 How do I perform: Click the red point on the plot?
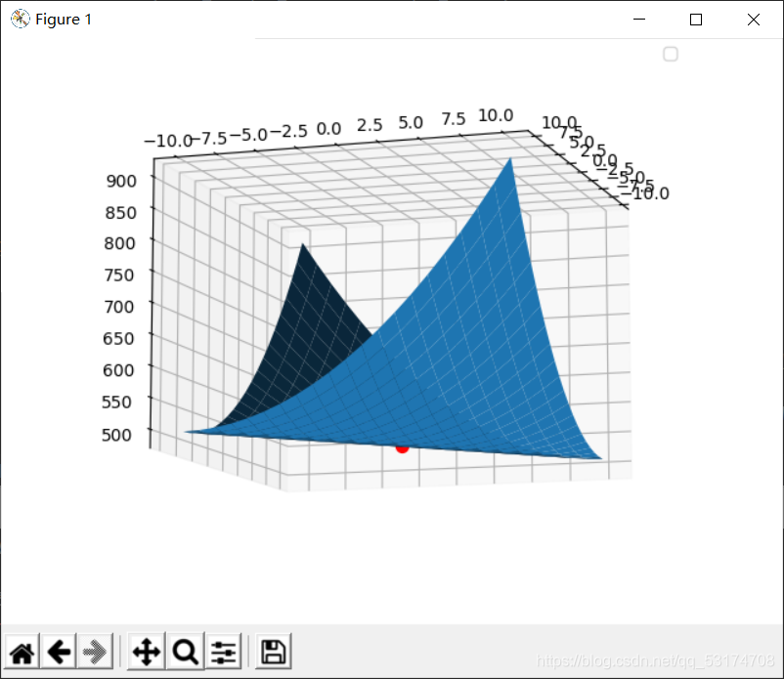pyautogui.click(x=402, y=448)
